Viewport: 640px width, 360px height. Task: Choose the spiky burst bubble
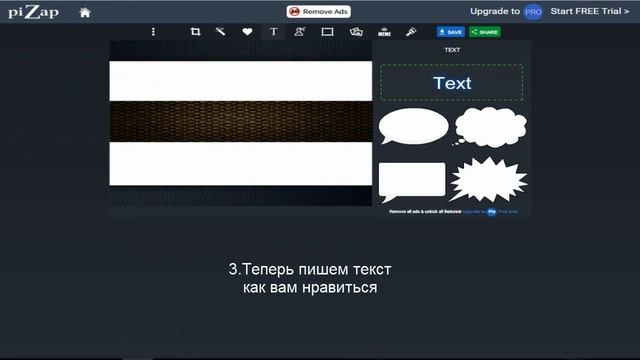[488, 180]
